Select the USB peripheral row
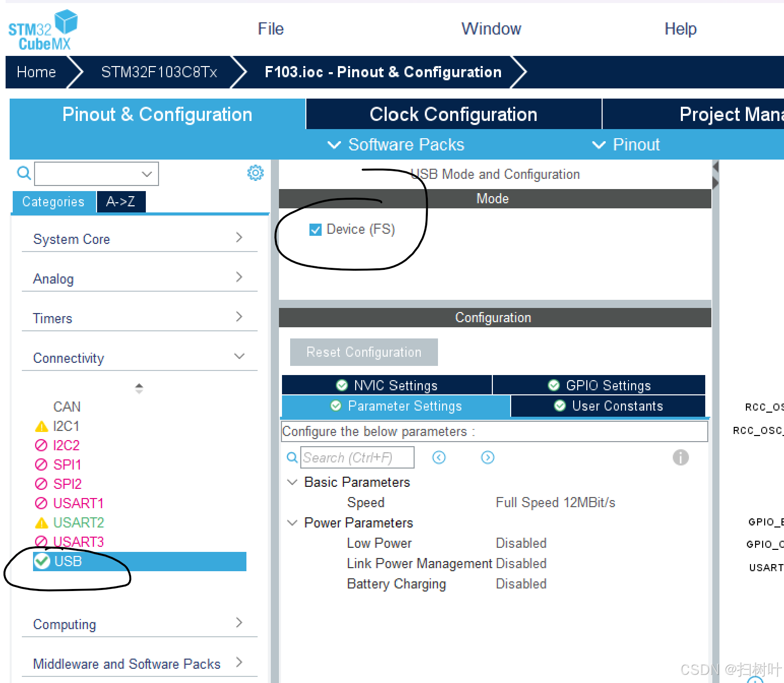 [140, 561]
